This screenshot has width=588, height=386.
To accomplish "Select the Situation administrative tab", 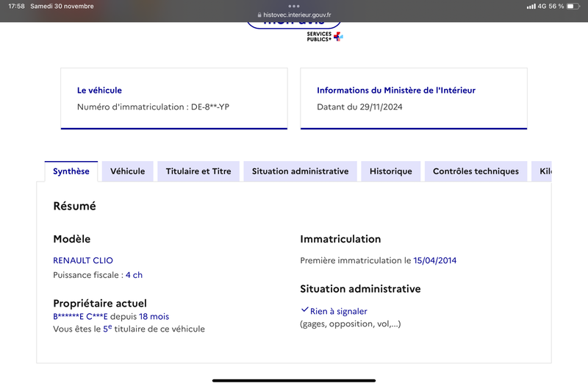I will click(x=300, y=171).
